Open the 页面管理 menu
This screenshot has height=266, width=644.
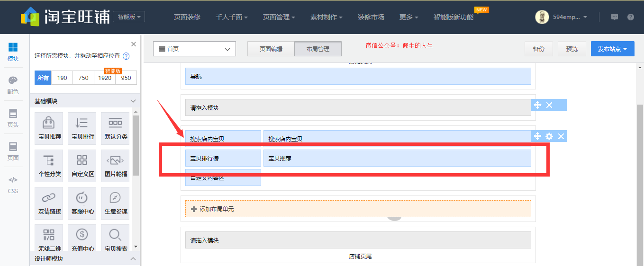point(279,17)
